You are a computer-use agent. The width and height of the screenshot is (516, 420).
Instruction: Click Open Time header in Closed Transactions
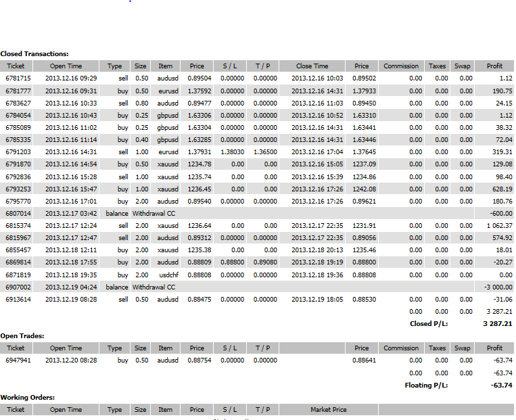[66, 66]
